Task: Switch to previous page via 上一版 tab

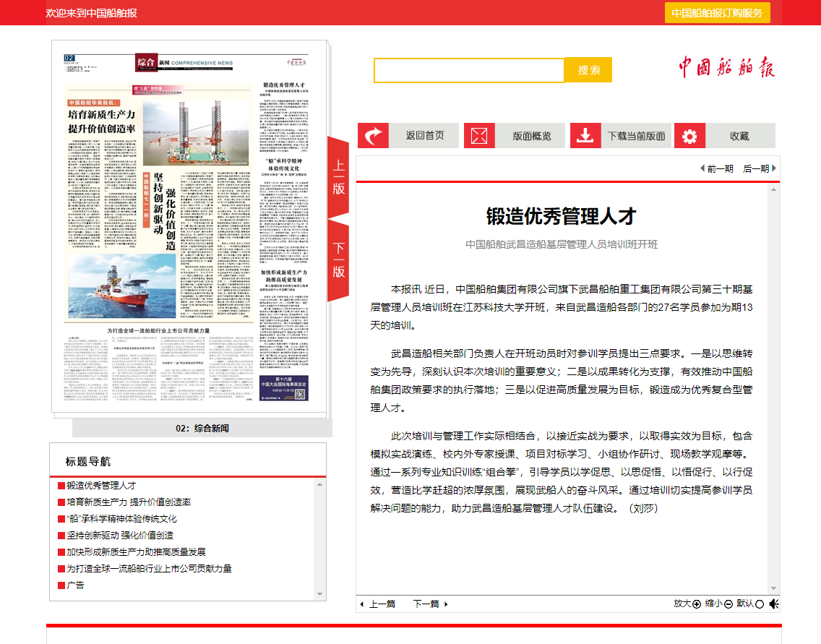Action: point(338,178)
